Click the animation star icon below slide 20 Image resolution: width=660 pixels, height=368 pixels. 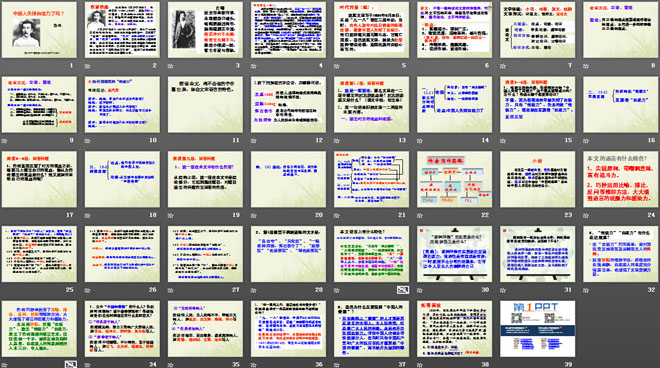coord(254,216)
